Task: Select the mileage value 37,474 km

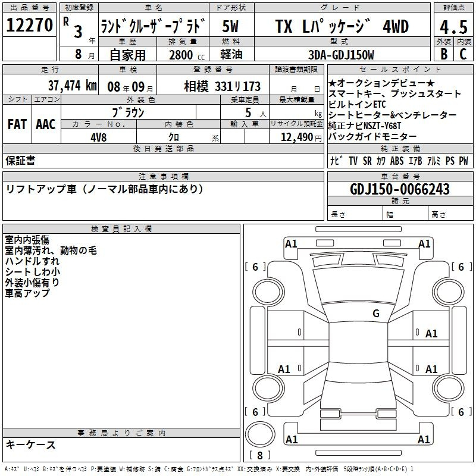Action: pyautogui.click(x=72, y=86)
